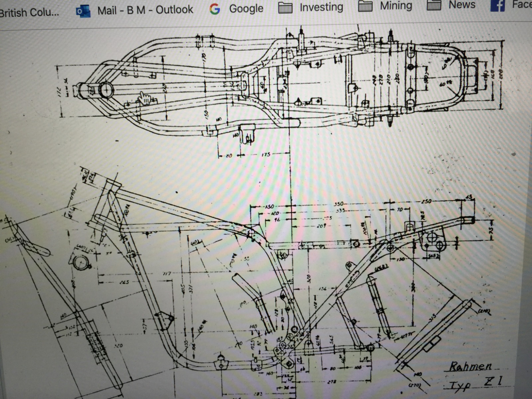Open the 'Mail - B M - Outlook' bookmark label
The height and width of the screenshot is (399, 532).
[145, 10]
